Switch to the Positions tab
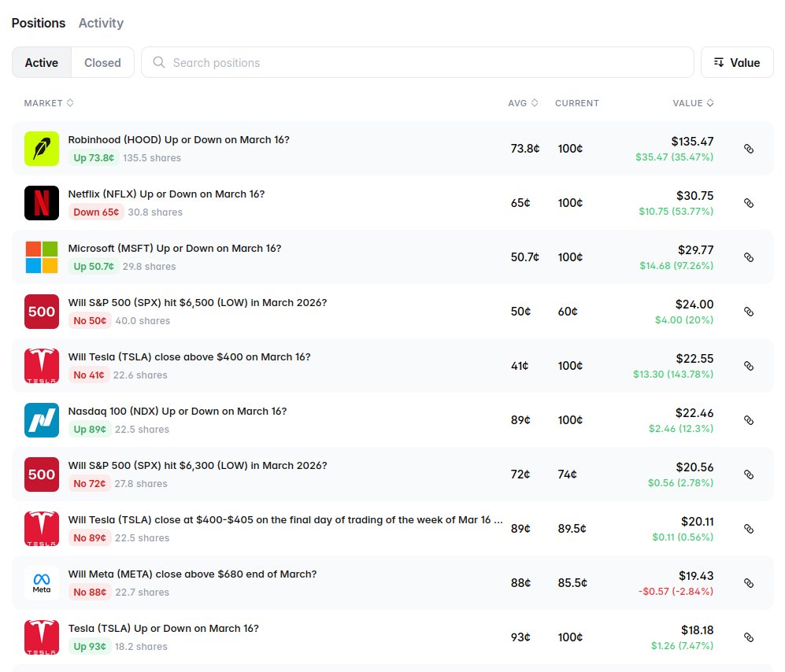The image size is (785, 672). click(x=39, y=23)
